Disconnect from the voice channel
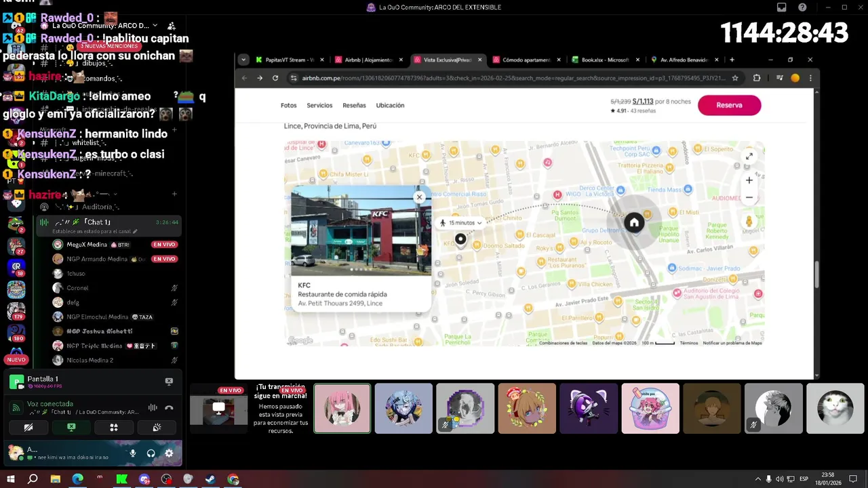This screenshot has width=868, height=488. click(x=169, y=407)
